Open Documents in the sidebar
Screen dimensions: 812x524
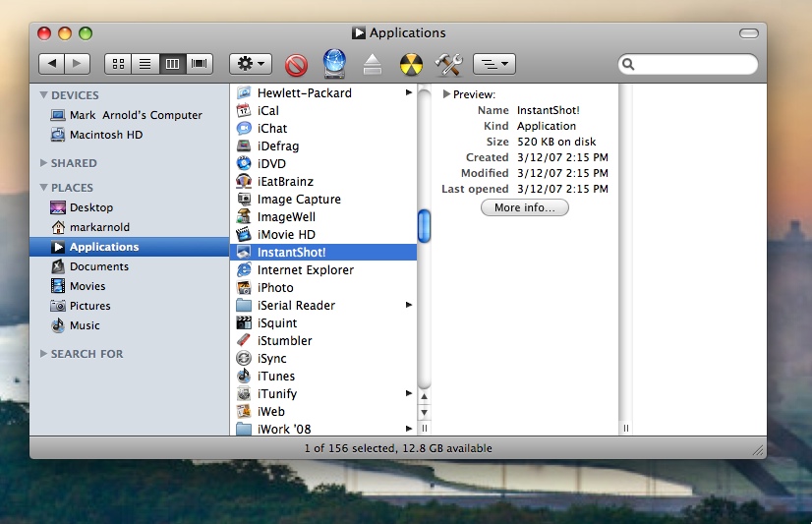[129, 266]
